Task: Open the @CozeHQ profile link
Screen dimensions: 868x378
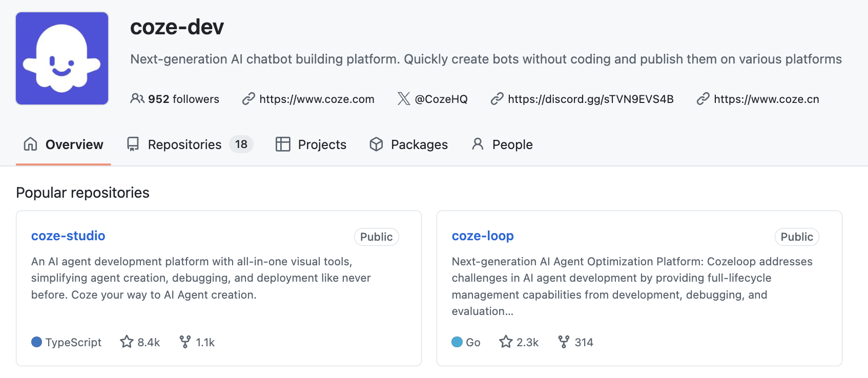Action: 441,99
